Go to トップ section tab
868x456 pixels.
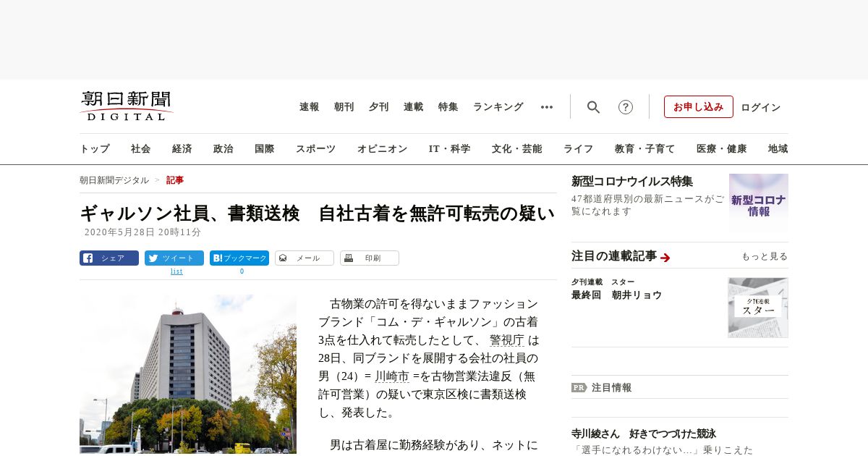[95, 149]
